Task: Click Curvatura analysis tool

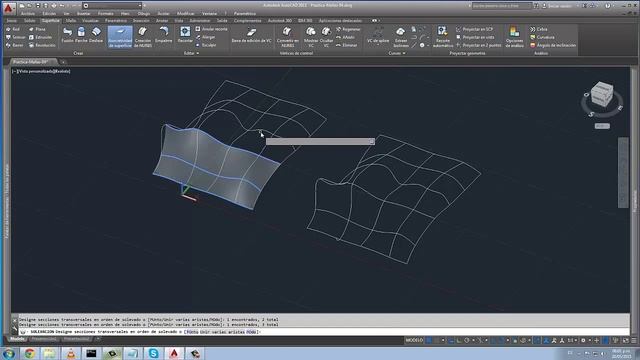Action: point(542,37)
